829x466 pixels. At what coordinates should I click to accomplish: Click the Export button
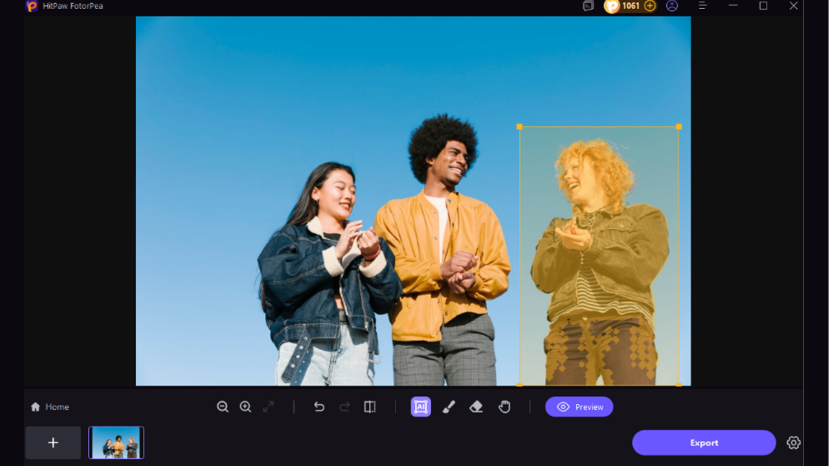(704, 443)
